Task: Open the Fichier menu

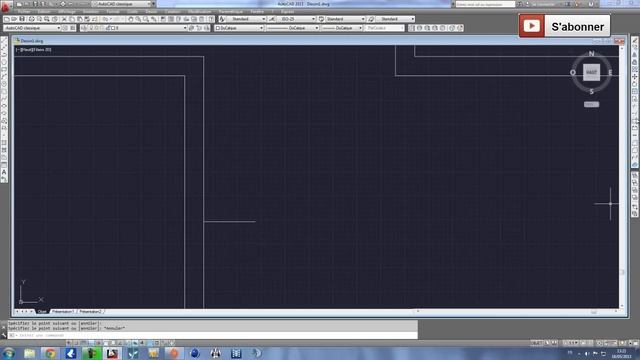Action: click(24, 11)
